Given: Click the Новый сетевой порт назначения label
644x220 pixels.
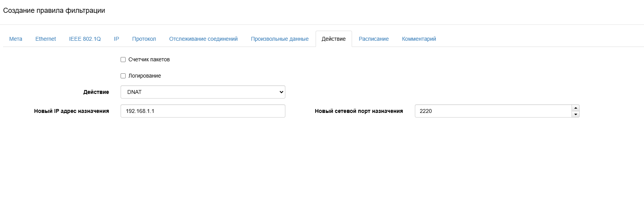Looking at the screenshot, I should [359, 111].
